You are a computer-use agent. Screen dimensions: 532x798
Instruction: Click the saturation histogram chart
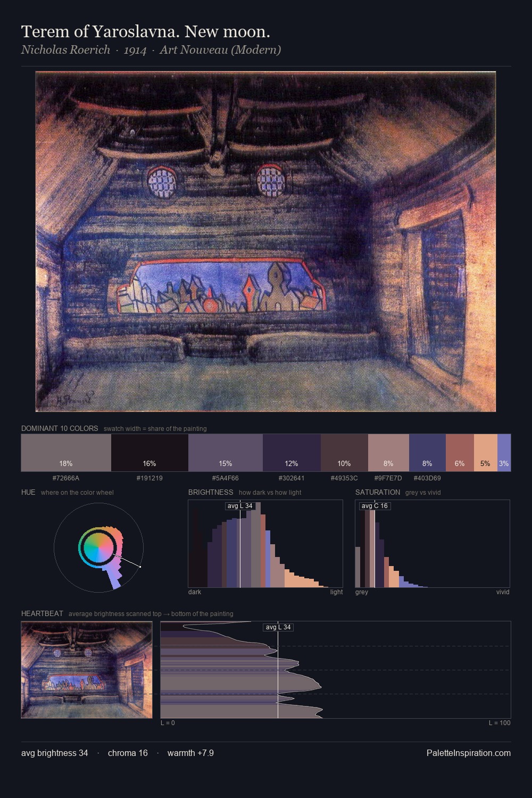tap(433, 544)
